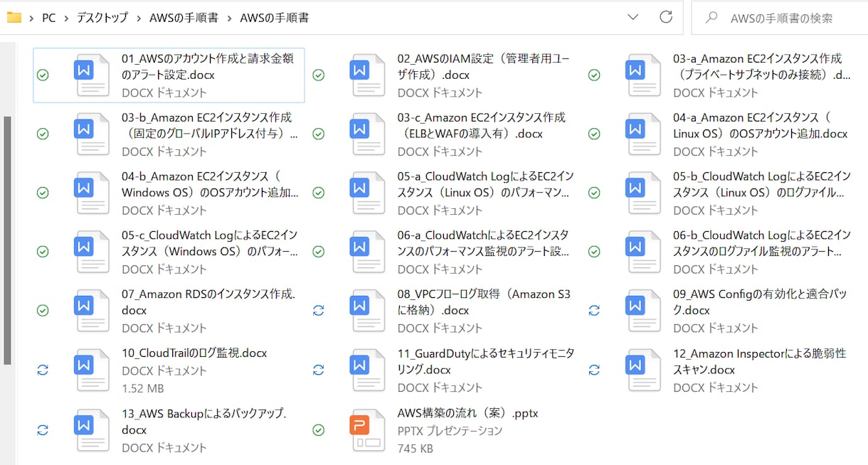Click the synced checkmark beside AWS構築の流れ（案）.pptx
The height and width of the screenshot is (465, 868).
pos(319,430)
